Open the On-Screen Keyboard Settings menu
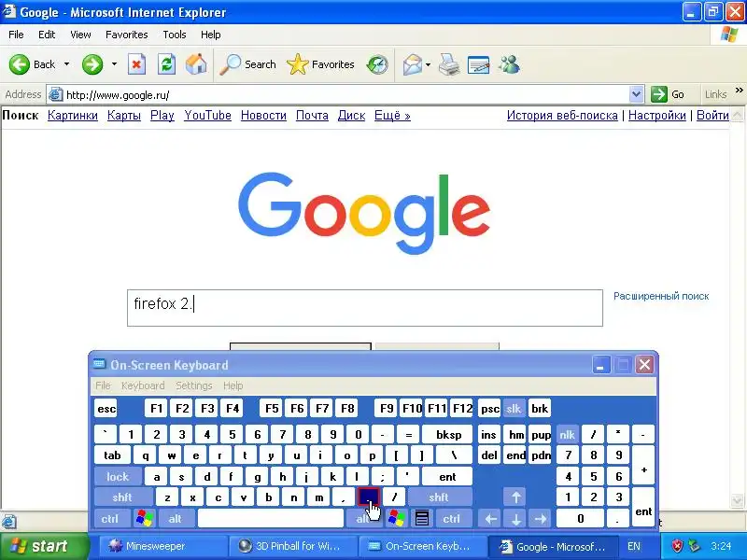The height and width of the screenshot is (560, 747). click(x=194, y=385)
